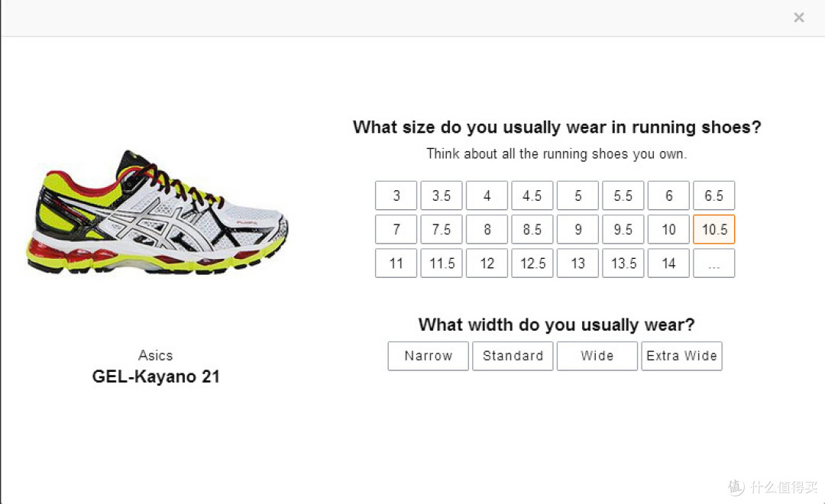Choose Standard shoe width
Screen dimensions: 825x504
(513, 356)
